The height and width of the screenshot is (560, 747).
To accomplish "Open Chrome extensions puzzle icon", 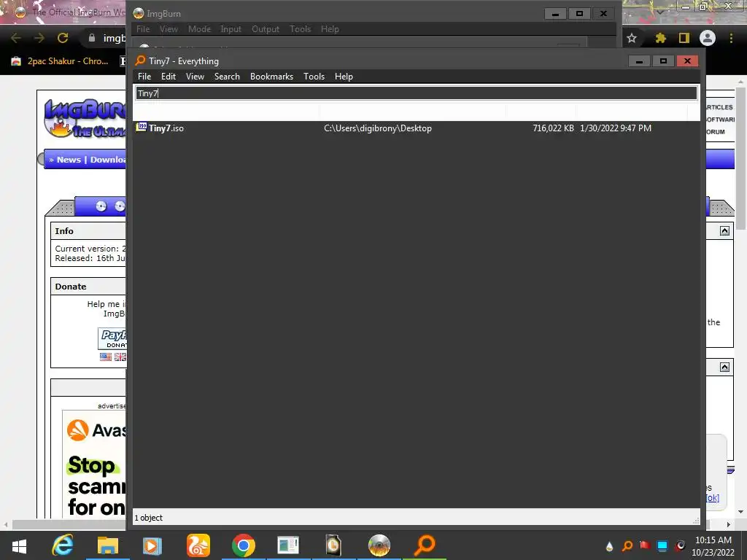I will click(660, 38).
